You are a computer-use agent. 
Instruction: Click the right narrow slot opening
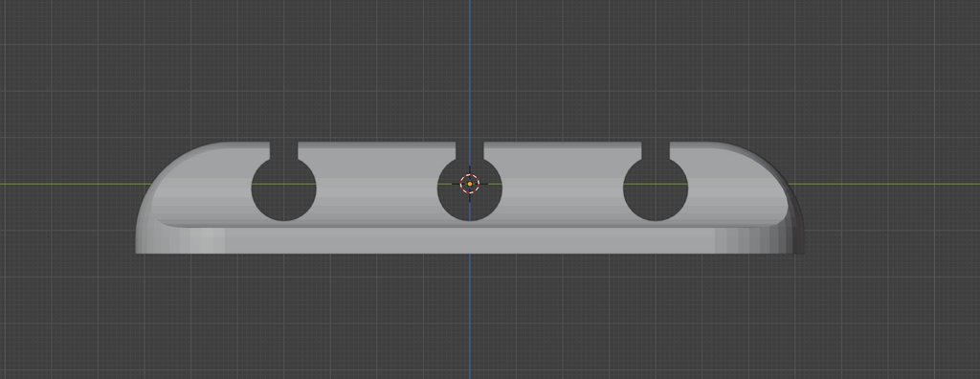pyautogui.click(x=656, y=150)
